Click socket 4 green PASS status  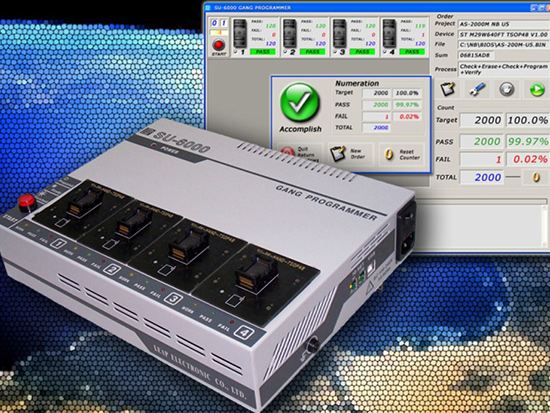[x=412, y=52]
